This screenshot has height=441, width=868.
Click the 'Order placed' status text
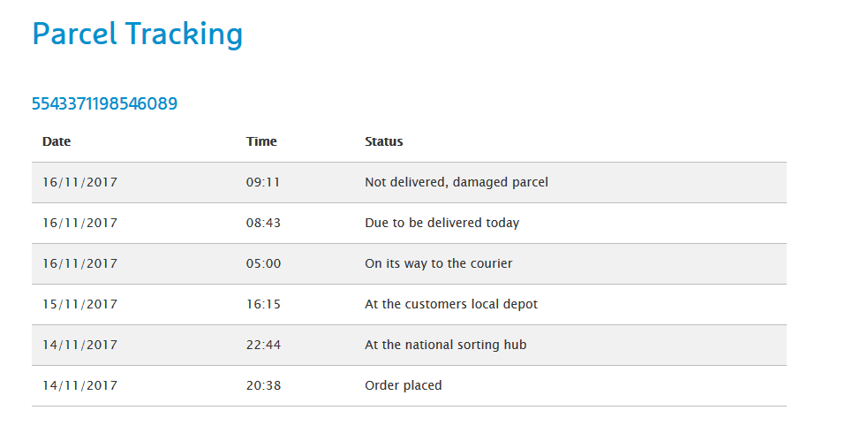tap(403, 386)
